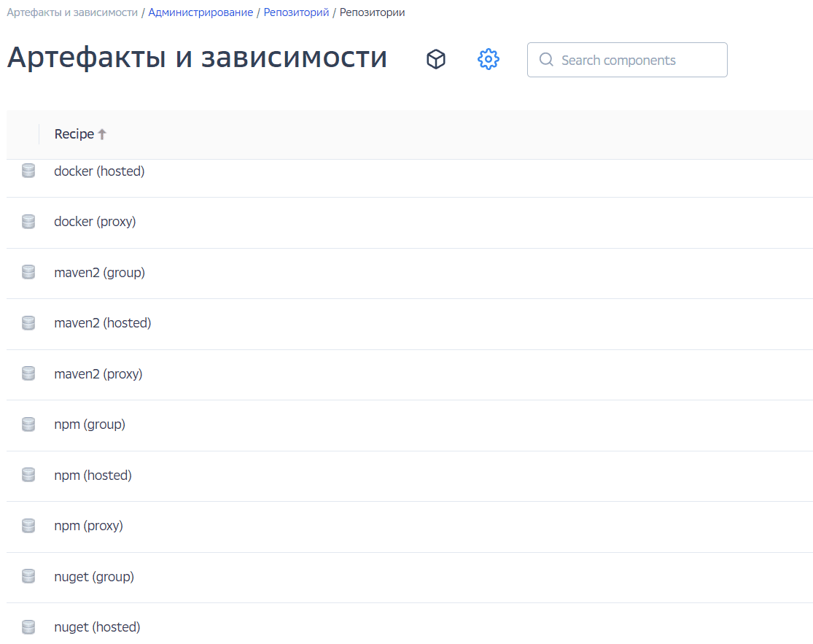
Task: Click the database icon beside docker (proxy)
Action: pyautogui.click(x=28, y=221)
